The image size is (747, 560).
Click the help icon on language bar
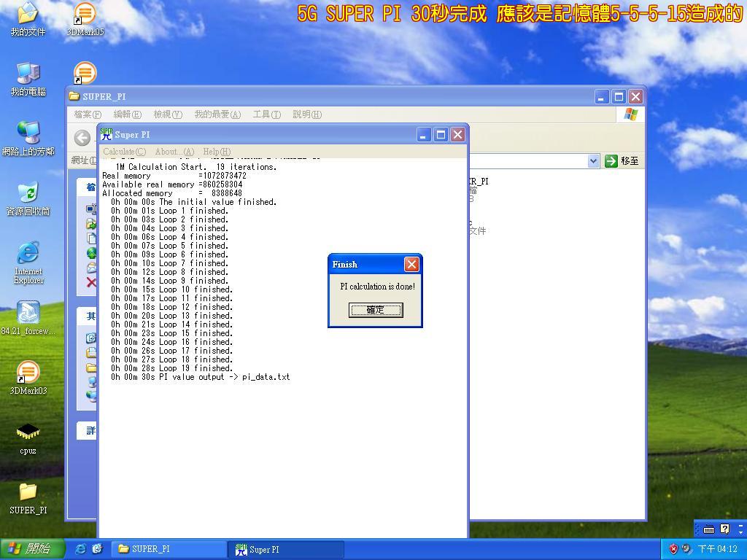pyautogui.click(x=724, y=529)
